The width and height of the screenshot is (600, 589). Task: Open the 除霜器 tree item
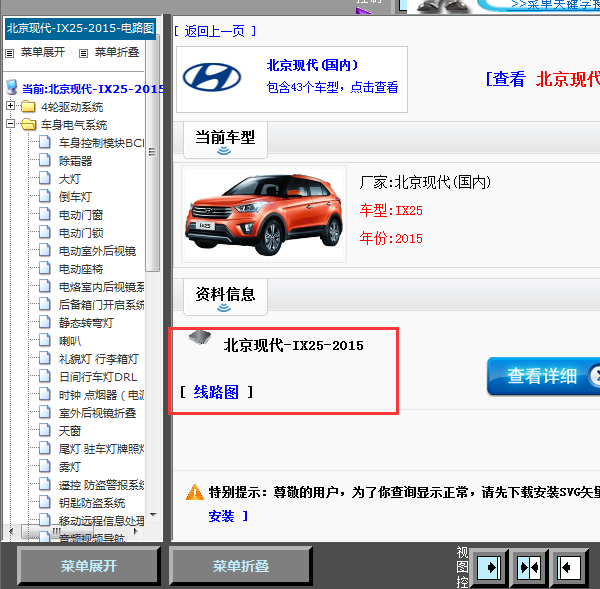click(75, 161)
